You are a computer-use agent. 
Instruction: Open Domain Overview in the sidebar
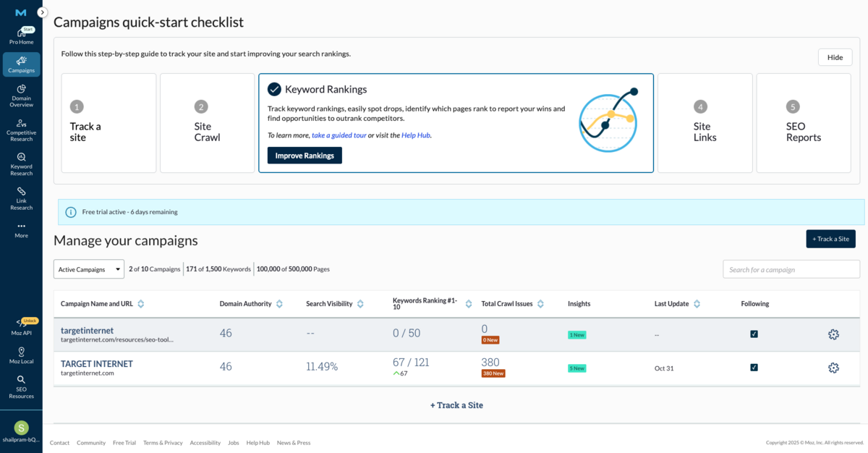click(x=21, y=96)
